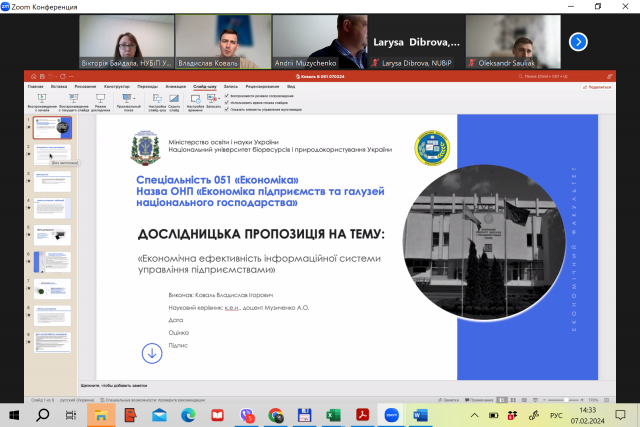Click the circled down arrow on slide
640x427 pixels.
(152, 352)
